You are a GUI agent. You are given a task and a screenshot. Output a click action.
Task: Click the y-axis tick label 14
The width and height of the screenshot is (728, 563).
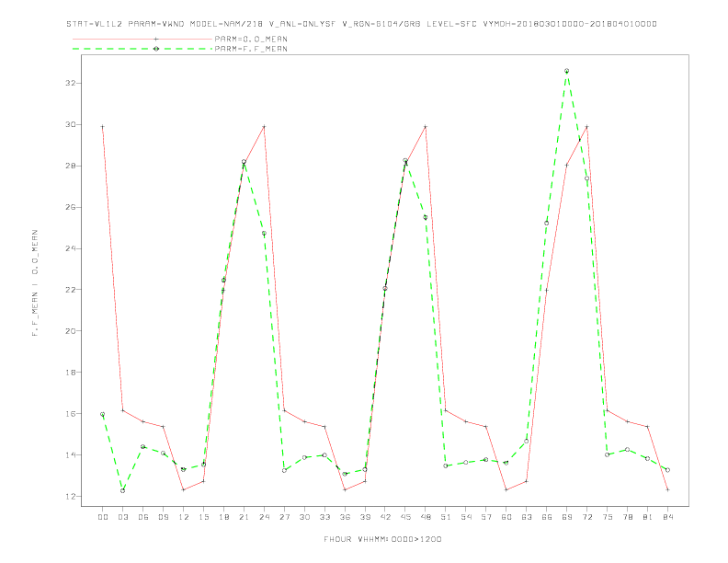tap(71, 454)
